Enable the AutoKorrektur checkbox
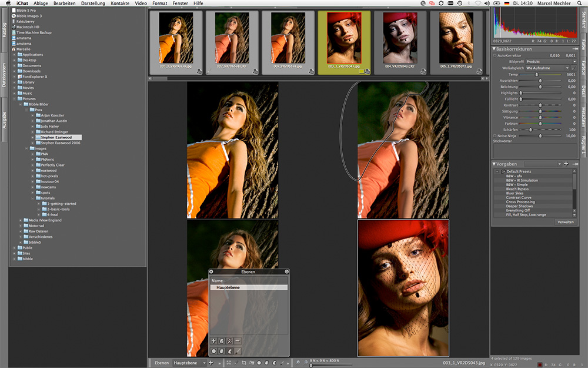The image size is (588, 368). click(495, 55)
